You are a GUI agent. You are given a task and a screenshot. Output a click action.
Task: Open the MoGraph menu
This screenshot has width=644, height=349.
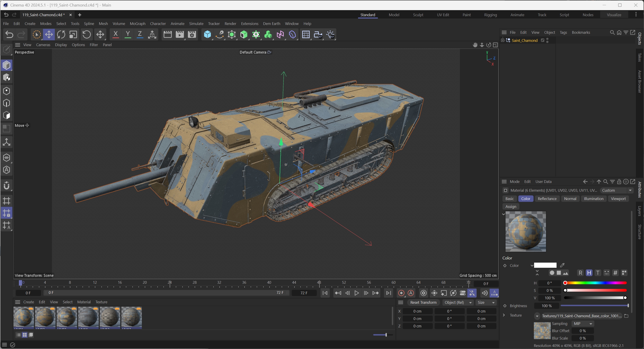tap(138, 24)
